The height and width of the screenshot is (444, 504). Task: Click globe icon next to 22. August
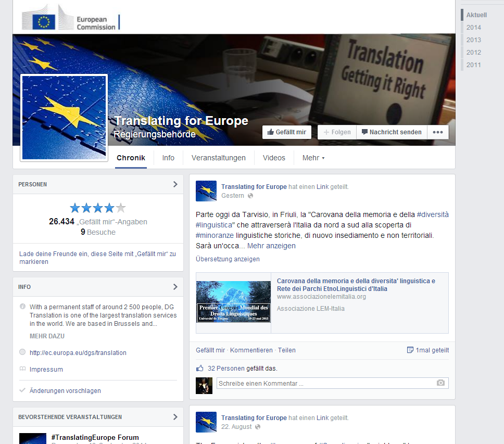click(258, 427)
